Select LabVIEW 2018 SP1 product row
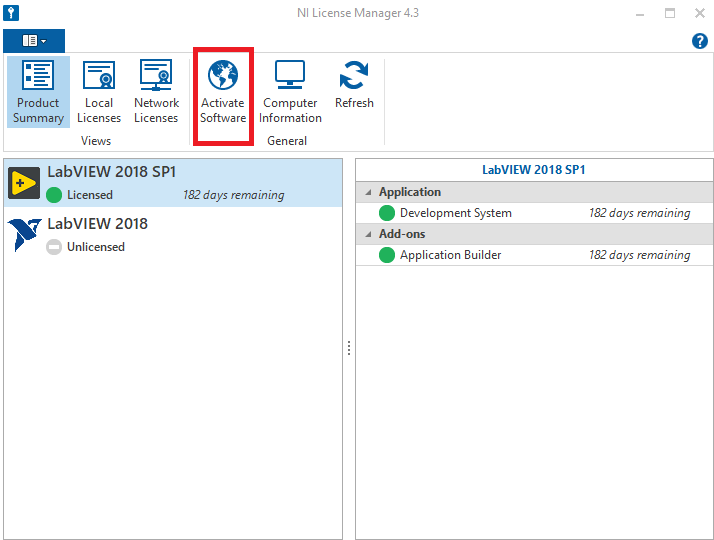Screen dimensions: 714x540 click(x=173, y=183)
